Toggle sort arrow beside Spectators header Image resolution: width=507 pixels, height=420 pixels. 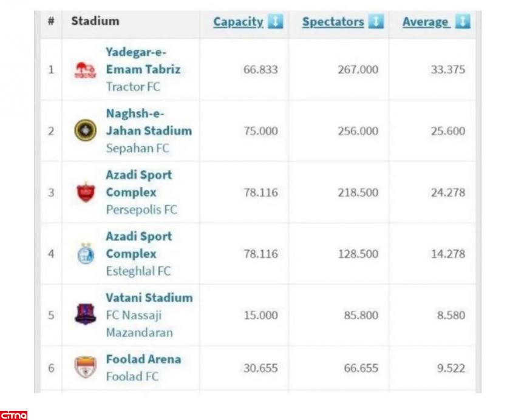(x=376, y=22)
